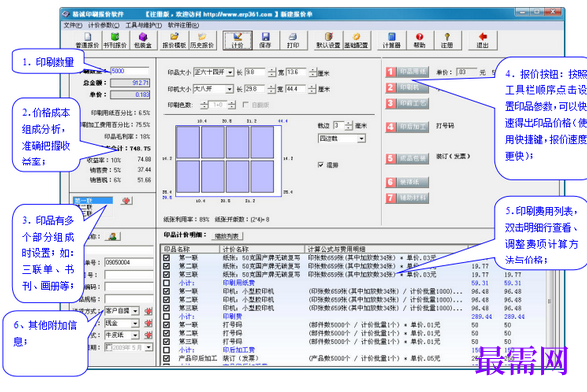Open the 文件 menu

point(73,25)
